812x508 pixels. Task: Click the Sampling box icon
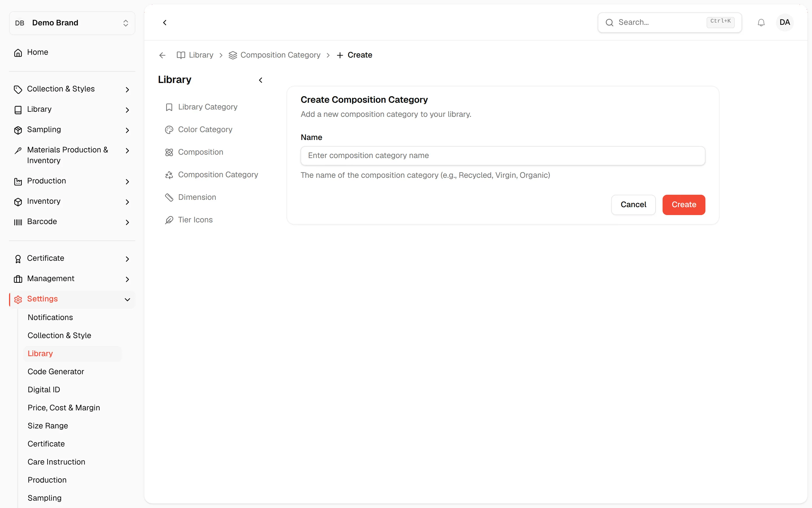[x=18, y=130]
